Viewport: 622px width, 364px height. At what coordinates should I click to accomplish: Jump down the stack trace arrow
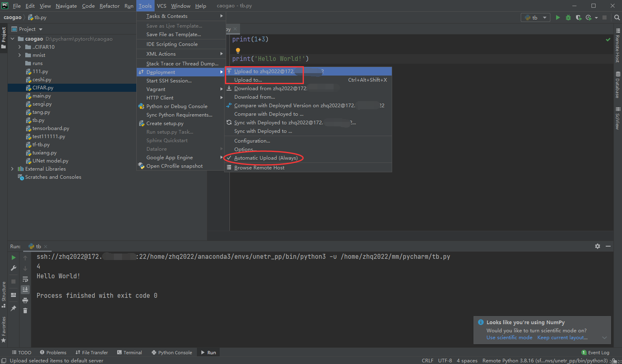[x=25, y=268]
